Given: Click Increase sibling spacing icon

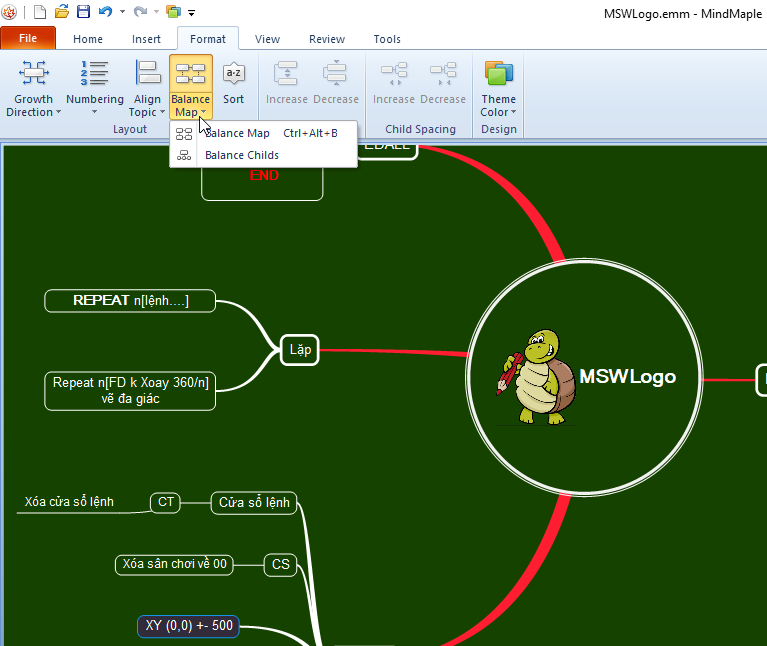Looking at the screenshot, I should click(286, 73).
